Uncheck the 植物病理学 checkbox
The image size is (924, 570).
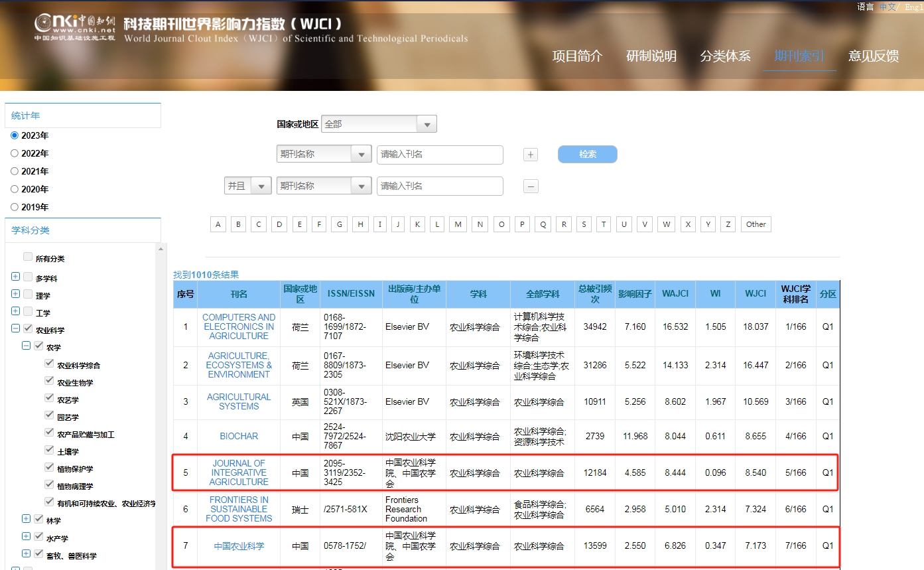point(49,484)
